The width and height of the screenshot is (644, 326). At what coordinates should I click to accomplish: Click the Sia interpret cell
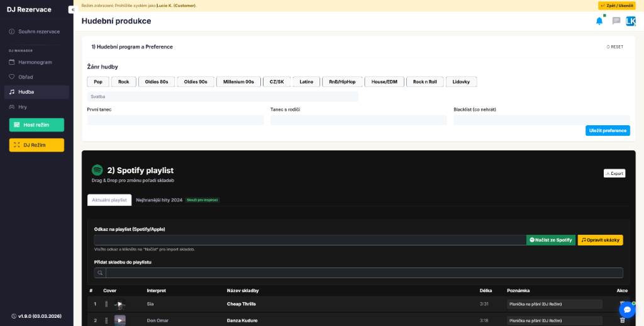(150, 304)
